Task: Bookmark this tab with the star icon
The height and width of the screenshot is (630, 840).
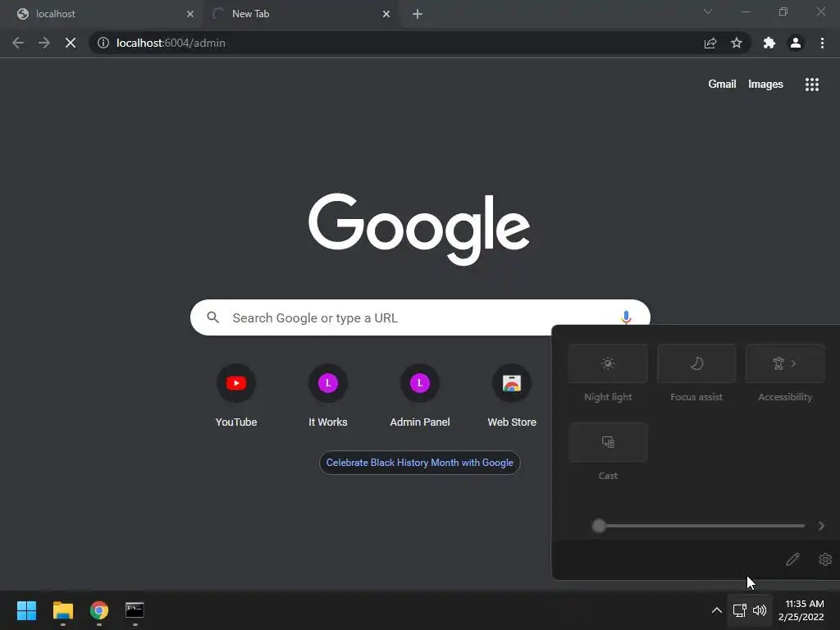Action: [737, 43]
